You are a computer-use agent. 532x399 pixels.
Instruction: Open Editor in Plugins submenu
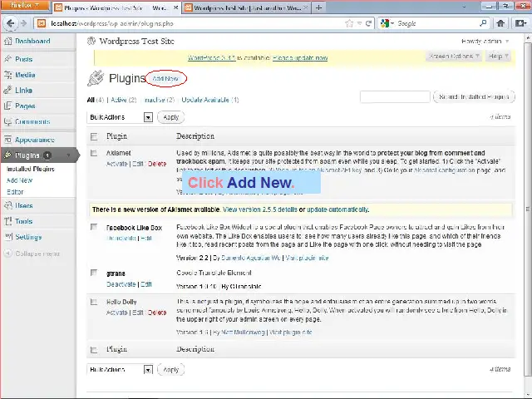coord(15,192)
